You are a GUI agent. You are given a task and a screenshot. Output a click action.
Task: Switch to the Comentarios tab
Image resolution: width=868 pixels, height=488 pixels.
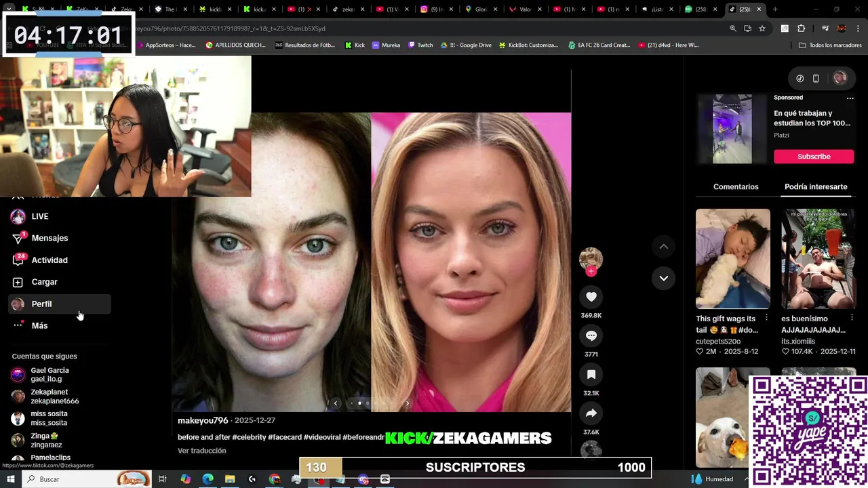736,186
